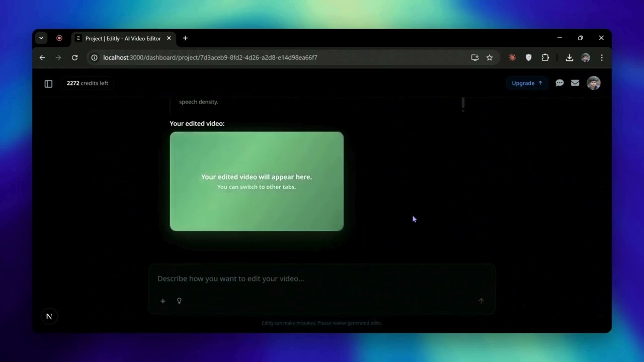Open the browser profile avatar
This screenshot has width=644, height=362.
(x=586, y=58)
